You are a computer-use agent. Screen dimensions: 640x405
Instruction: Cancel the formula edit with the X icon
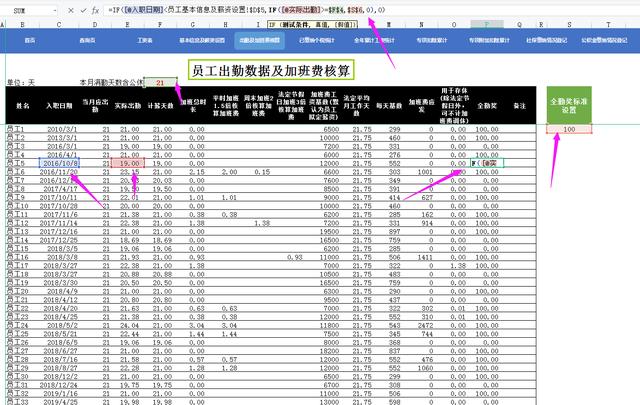[71, 11]
